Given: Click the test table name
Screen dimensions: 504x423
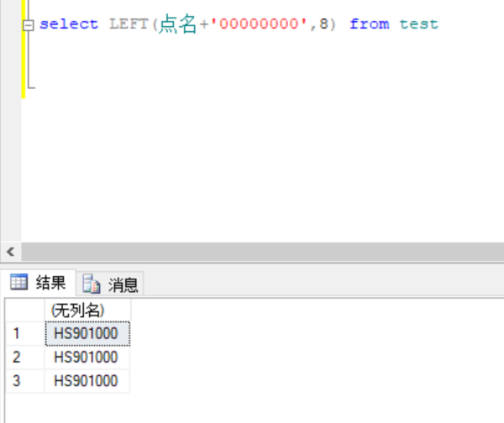Looking at the screenshot, I should point(419,24).
